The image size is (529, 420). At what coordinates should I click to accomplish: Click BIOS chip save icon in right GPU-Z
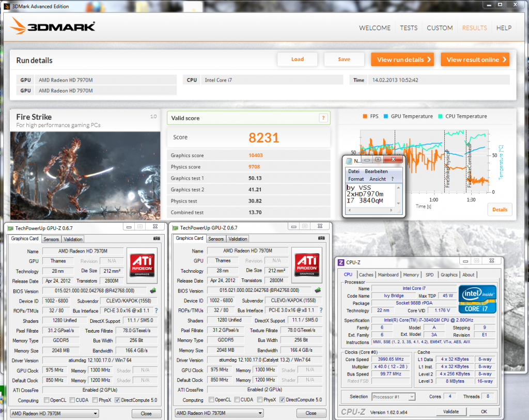click(318, 290)
